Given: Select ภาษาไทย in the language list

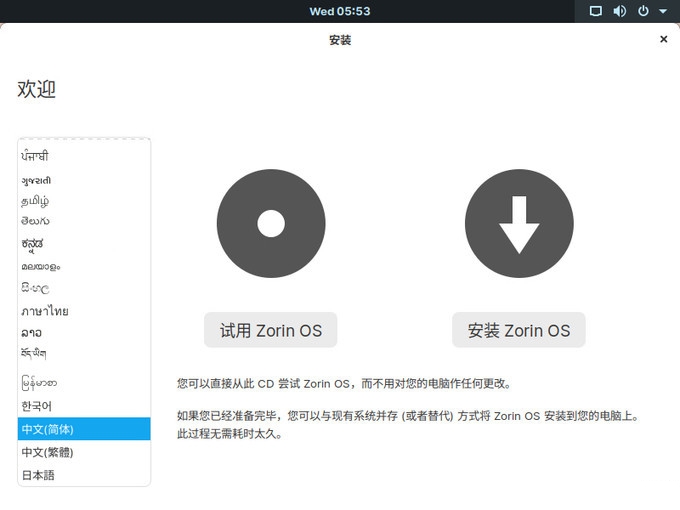Looking at the screenshot, I should tap(84, 311).
